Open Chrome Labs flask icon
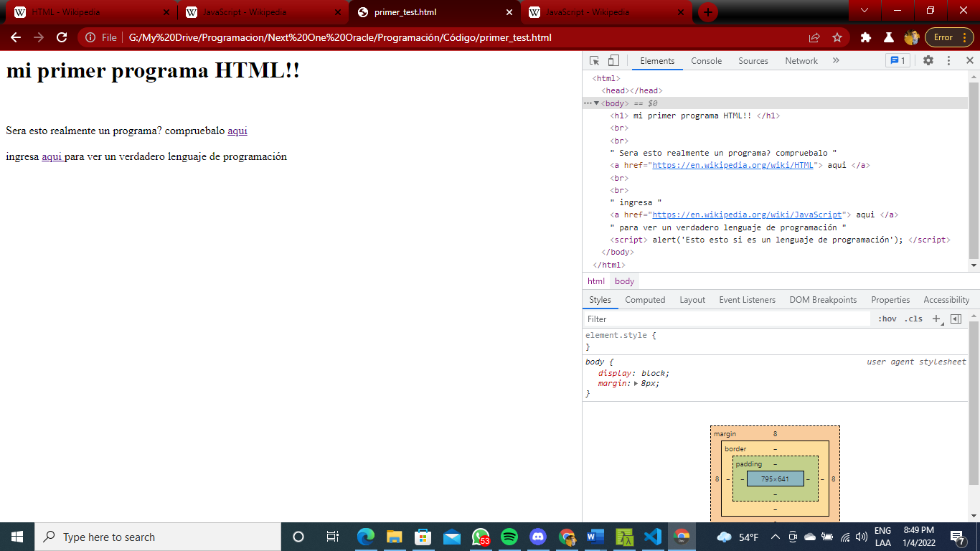Viewport: 980px width, 551px height. [888, 37]
